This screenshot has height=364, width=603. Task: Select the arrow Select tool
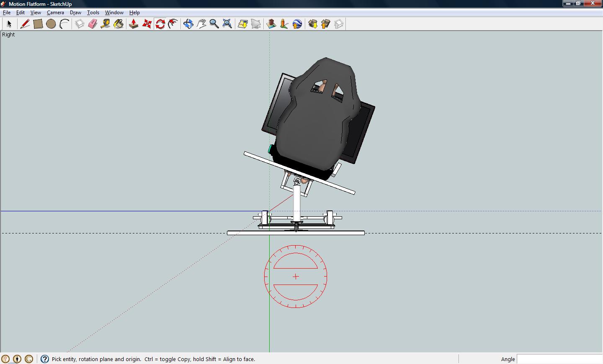9,24
